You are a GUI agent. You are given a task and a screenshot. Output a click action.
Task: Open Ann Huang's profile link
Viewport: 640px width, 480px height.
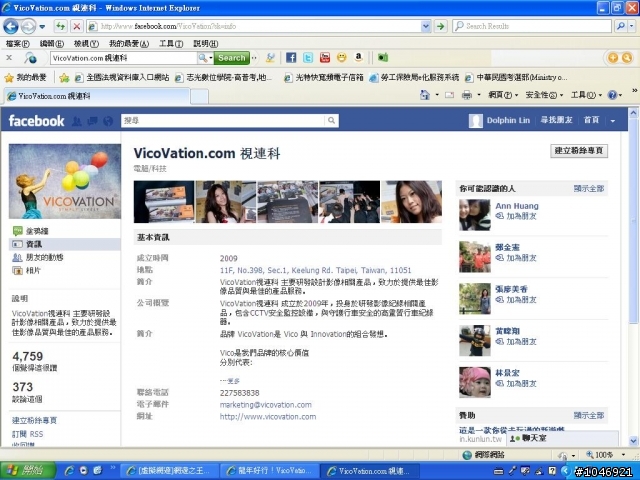517,206
